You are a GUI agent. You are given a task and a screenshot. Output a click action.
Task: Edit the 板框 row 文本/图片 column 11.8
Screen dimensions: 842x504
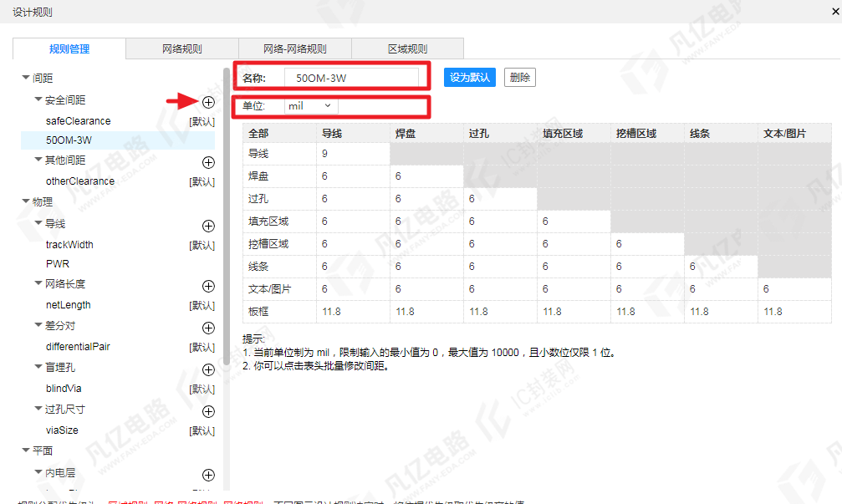[x=794, y=311]
